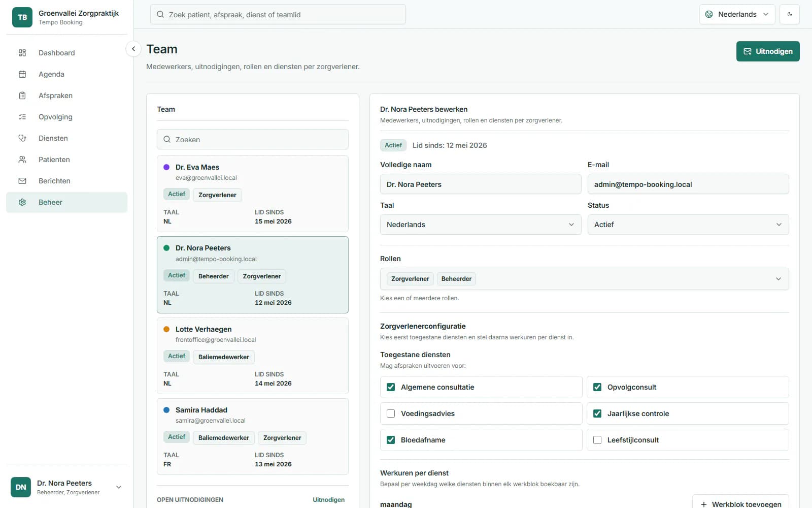The image size is (812, 508).
Task: Click Samira Haddad's blue color dot
Action: click(166, 410)
